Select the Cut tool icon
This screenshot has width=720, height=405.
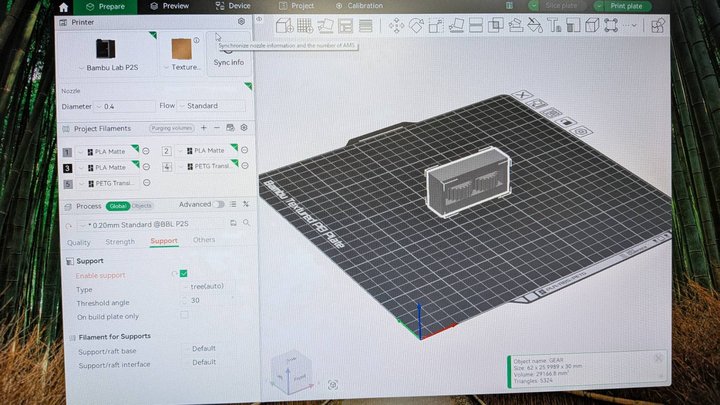pos(476,25)
